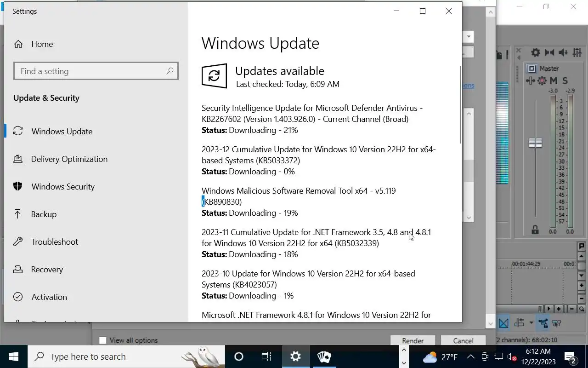Select Backup in the sidebar
This screenshot has height=368, width=588.
pos(44,214)
